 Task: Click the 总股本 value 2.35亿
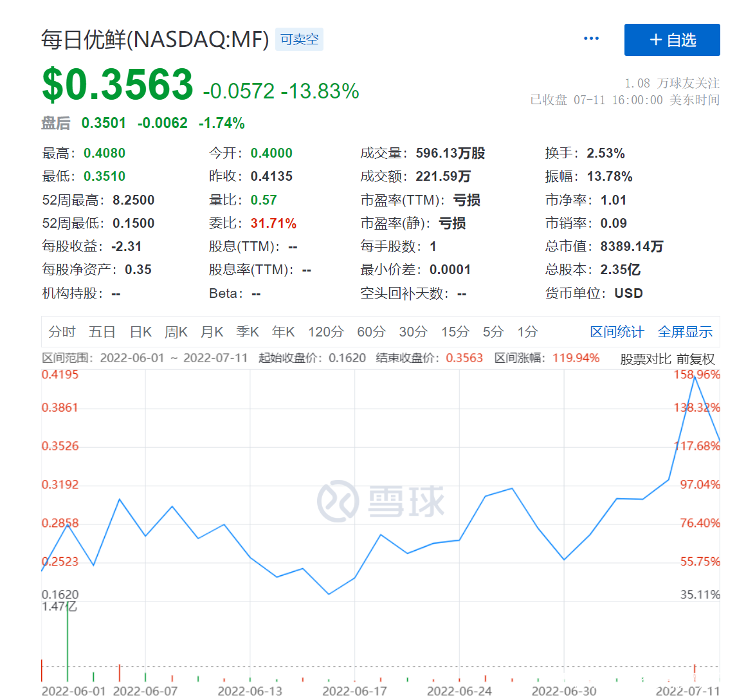tap(620, 270)
